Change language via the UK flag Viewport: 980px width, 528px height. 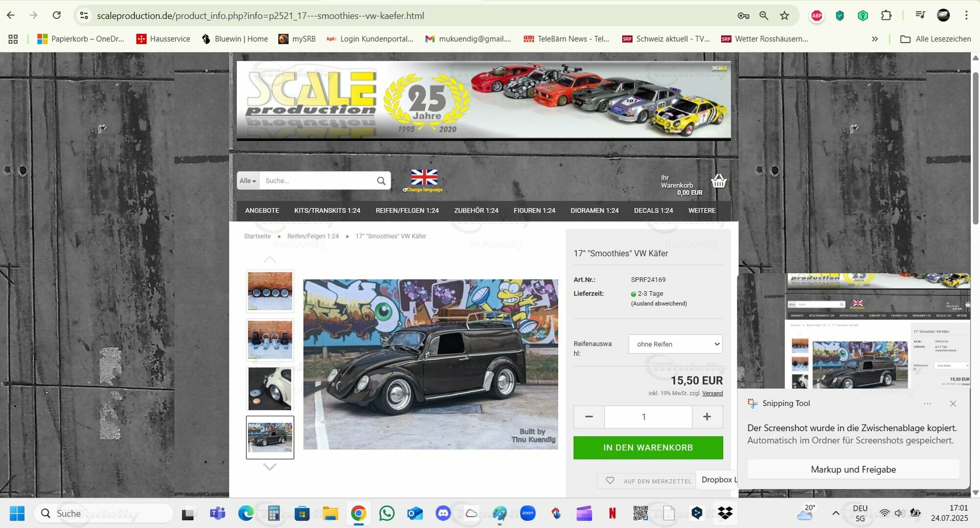(x=424, y=177)
